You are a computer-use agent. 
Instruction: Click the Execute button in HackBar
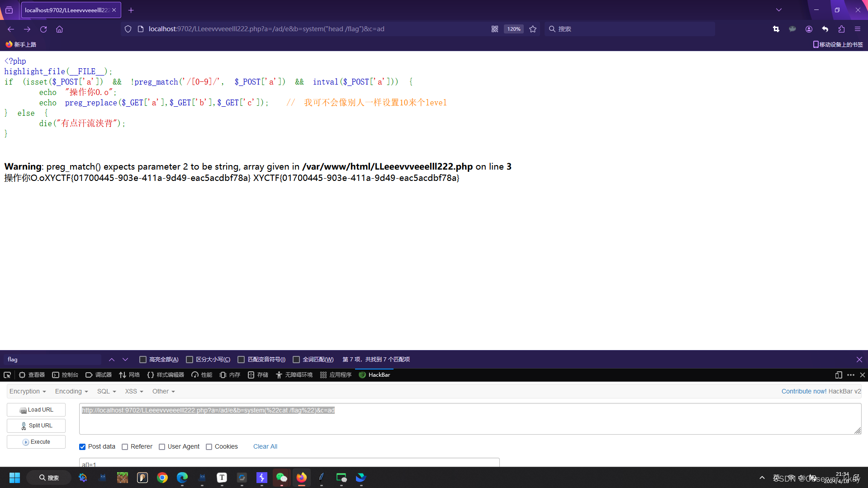click(x=36, y=441)
